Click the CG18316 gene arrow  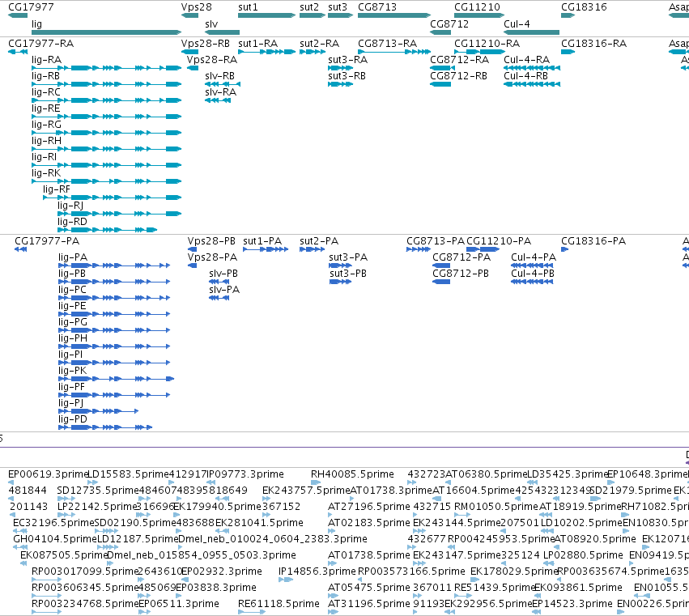point(568,15)
